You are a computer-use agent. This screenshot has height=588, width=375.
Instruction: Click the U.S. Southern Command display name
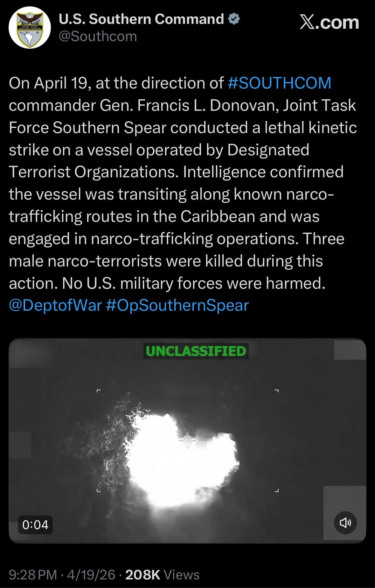(x=141, y=19)
